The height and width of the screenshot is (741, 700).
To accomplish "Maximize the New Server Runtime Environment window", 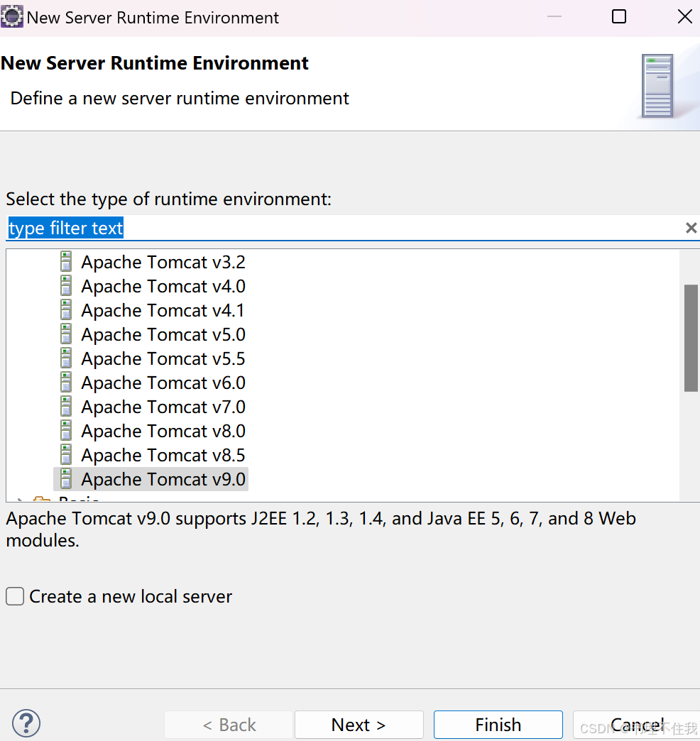I will 618,16.
